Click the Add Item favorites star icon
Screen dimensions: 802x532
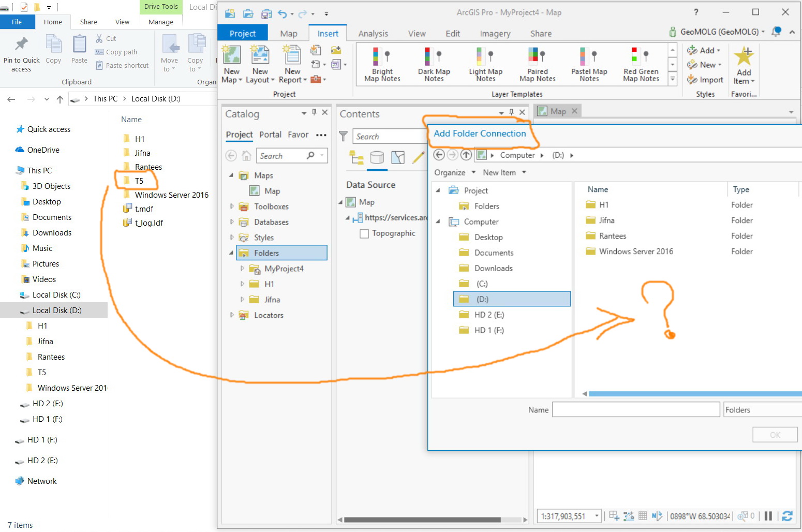point(744,56)
